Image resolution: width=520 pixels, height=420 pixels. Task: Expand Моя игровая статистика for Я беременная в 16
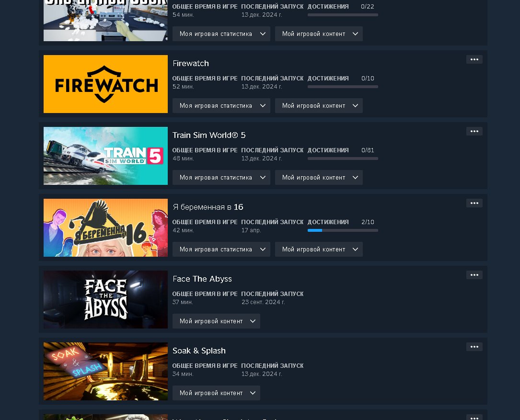click(x=221, y=250)
